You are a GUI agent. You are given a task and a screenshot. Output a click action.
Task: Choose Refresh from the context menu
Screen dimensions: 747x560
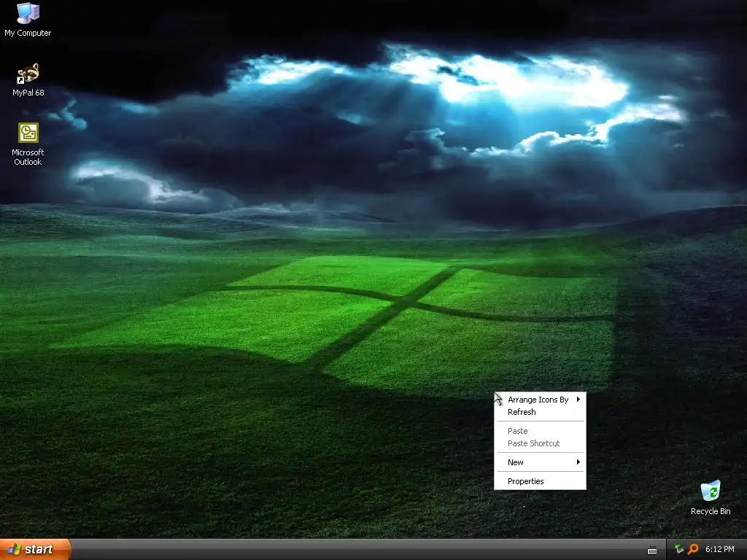(x=541, y=412)
